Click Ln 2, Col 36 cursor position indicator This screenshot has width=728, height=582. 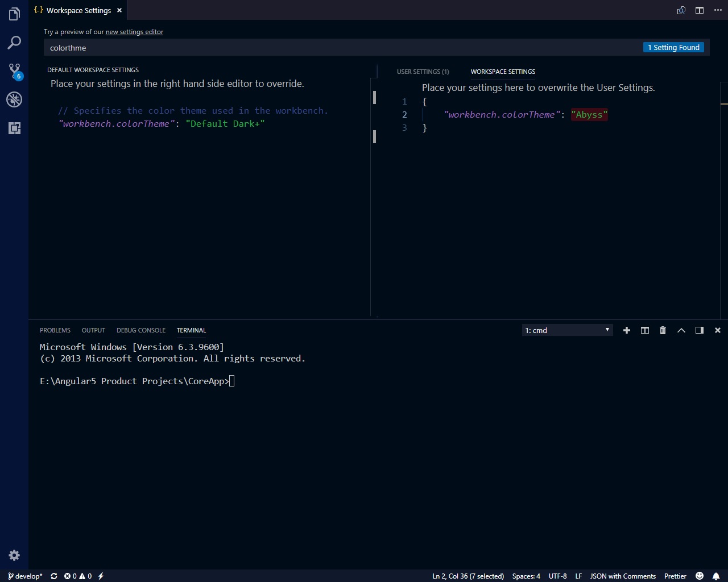click(468, 576)
